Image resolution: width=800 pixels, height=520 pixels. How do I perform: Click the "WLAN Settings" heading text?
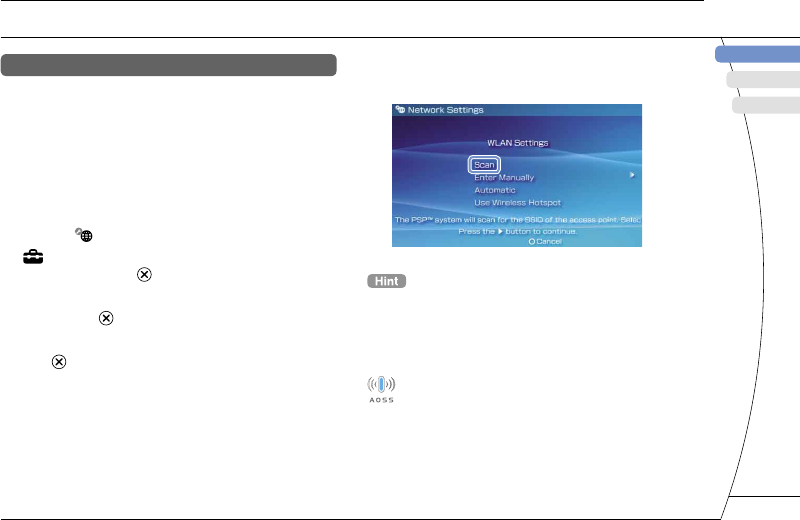[517, 143]
